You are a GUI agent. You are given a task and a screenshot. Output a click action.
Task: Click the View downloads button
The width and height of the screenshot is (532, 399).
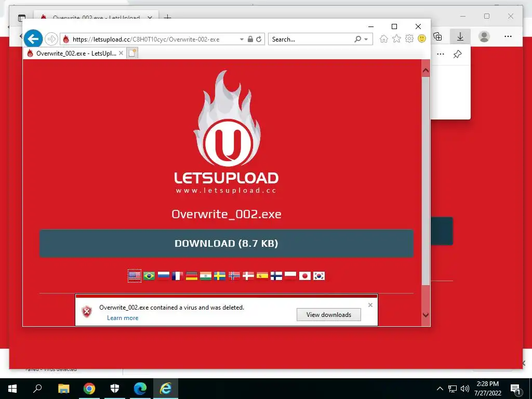point(329,314)
